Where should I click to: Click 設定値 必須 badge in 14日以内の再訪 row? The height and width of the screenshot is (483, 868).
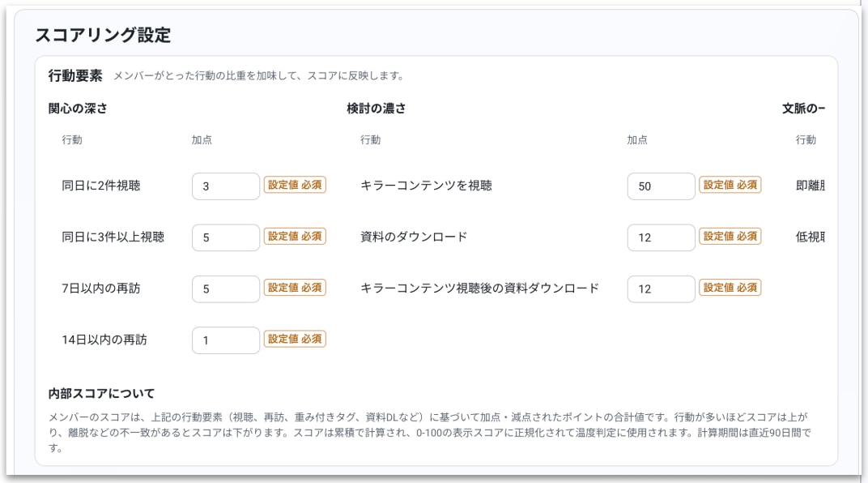click(295, 340)
